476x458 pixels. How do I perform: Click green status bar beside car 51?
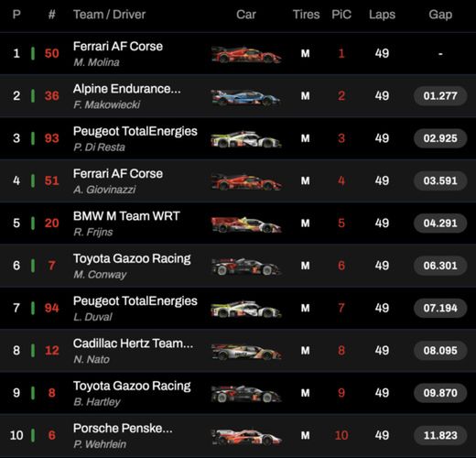point(33,180)
